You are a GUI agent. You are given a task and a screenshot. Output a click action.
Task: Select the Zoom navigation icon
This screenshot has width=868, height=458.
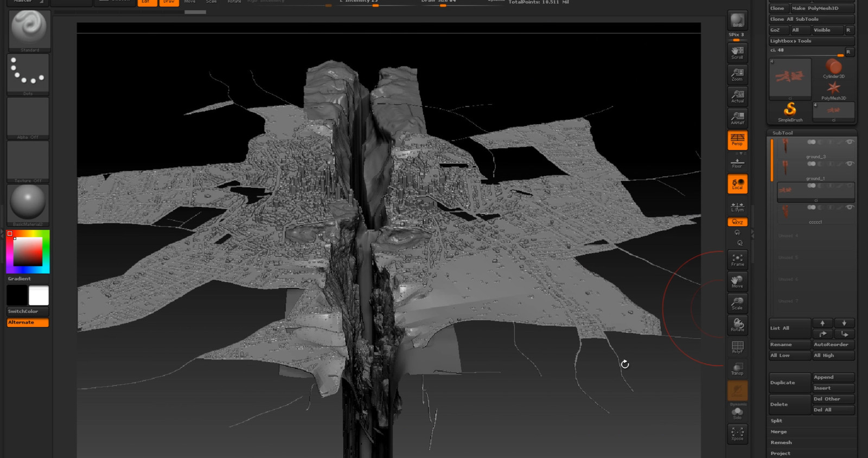pyautogui.click(x=737, y=74)
